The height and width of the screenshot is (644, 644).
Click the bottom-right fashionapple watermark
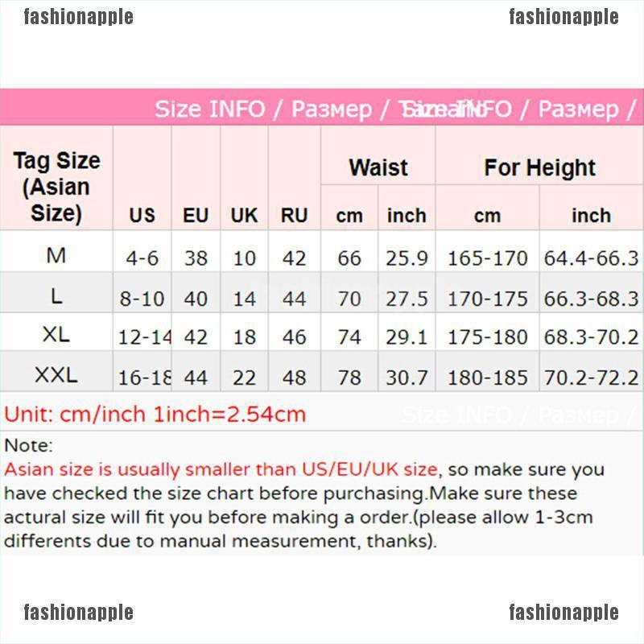pyautogui.click(x=563, y=612)
